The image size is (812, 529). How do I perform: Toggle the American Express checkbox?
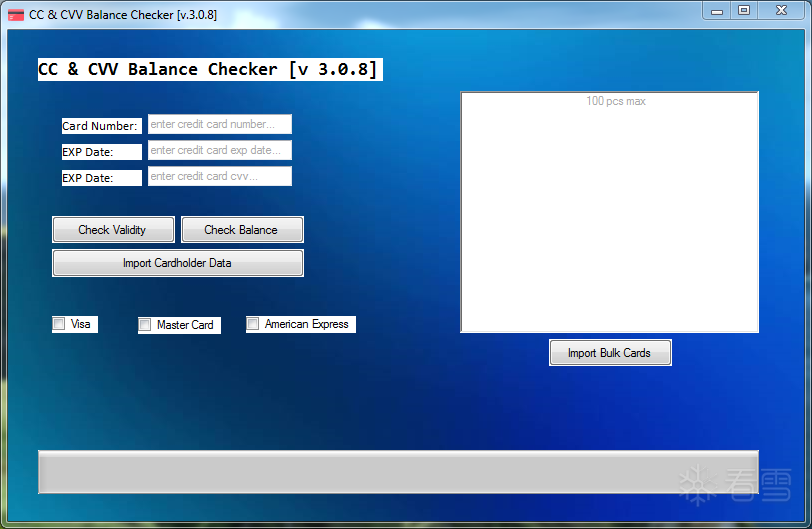(253, 324)
